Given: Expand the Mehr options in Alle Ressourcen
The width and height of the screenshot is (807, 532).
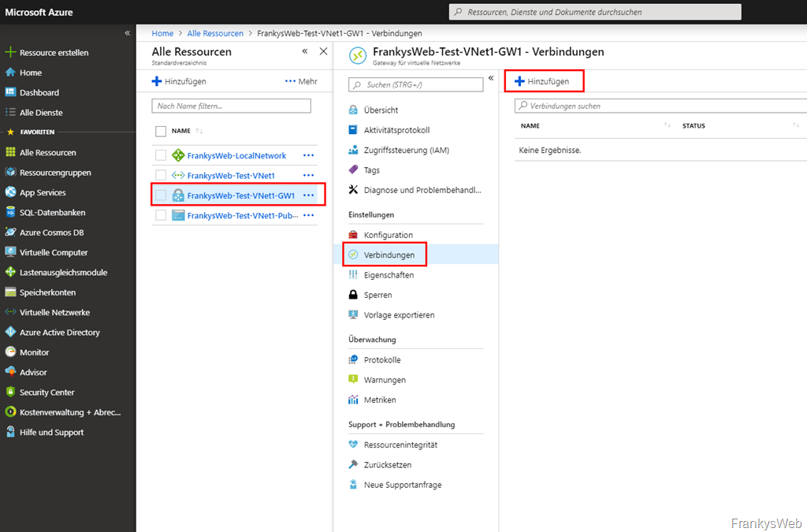Looking at the screenshot, I should (301, 81).
